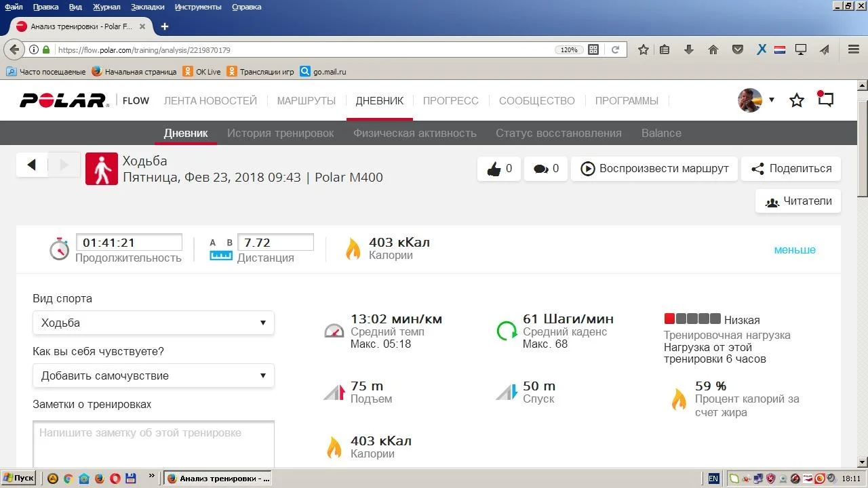Viewport: 868px width, 488px height.
Task: Open История тренировок subtab
Action: click(281, 133)
